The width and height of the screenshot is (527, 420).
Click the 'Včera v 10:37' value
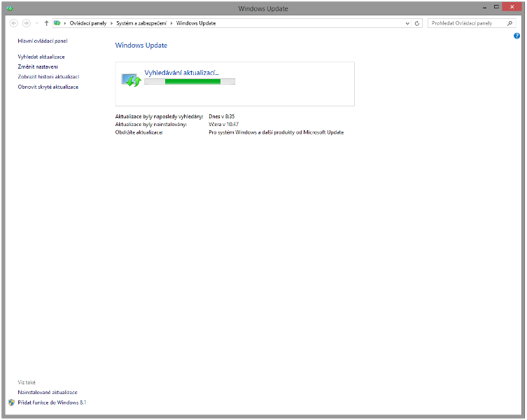(223, 125)
